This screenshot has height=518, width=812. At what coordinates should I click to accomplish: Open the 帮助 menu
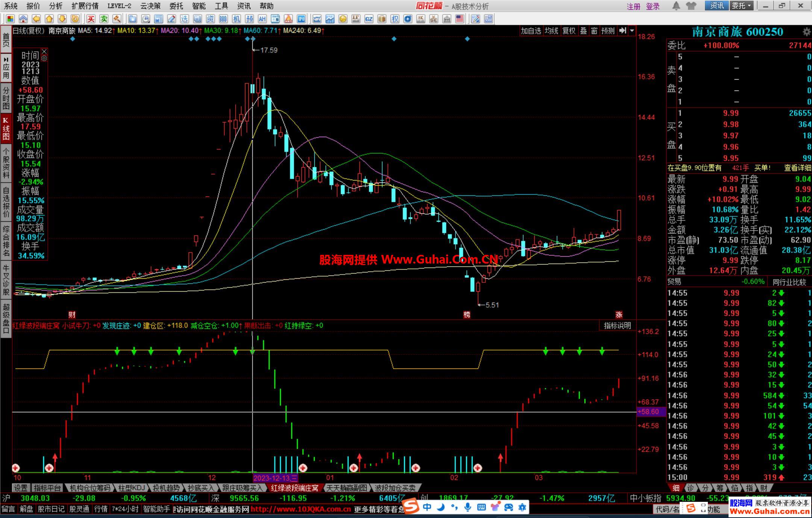click(x=267, y=6)
